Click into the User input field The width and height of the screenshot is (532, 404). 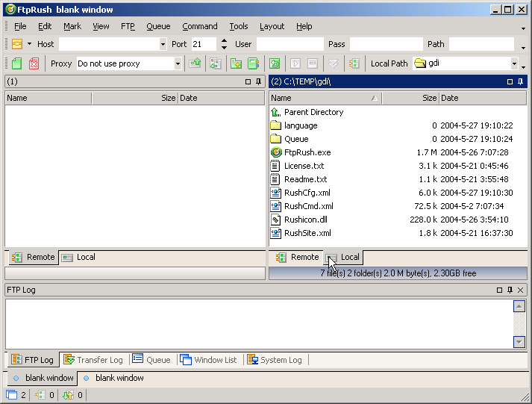point(290,44)
